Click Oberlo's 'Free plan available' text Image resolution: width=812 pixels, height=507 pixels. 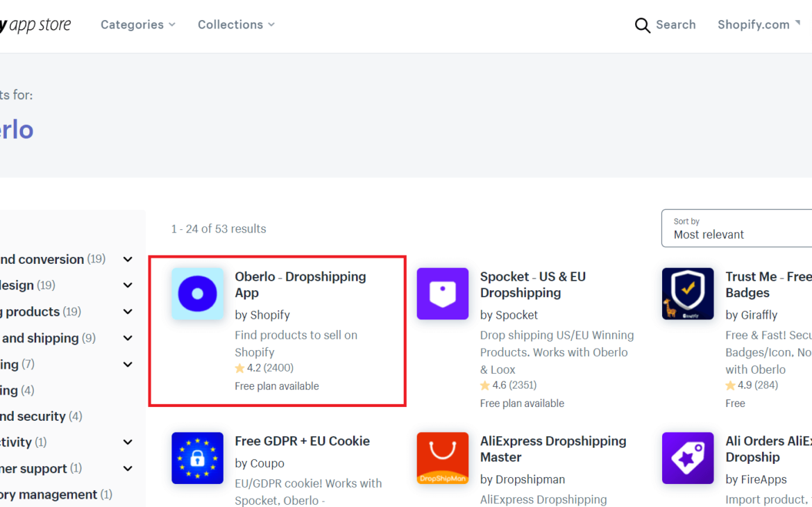click(276, 386)
